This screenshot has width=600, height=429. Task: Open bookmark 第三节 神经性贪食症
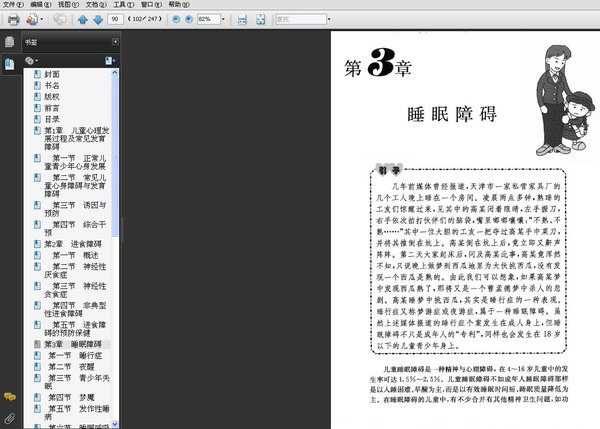pyautogui.click(x=75, y=290)
